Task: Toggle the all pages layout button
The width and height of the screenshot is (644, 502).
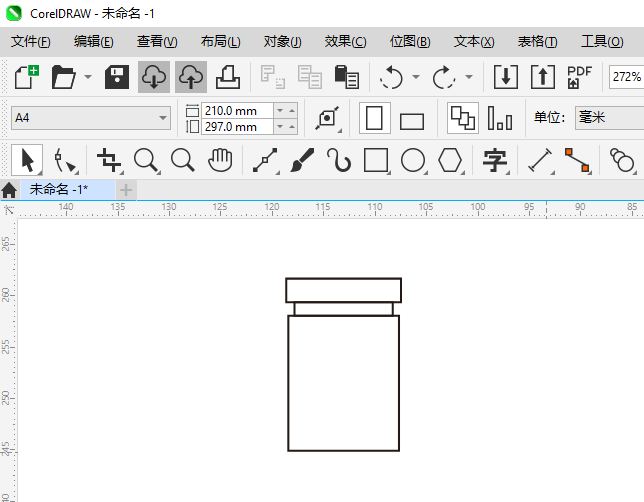Action: 463,118
